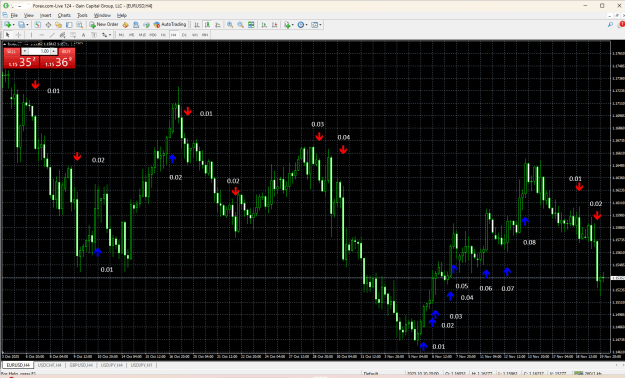Open the Arrows drawing tool
This screenshot has width=625, height=378.
coord(104,35)
